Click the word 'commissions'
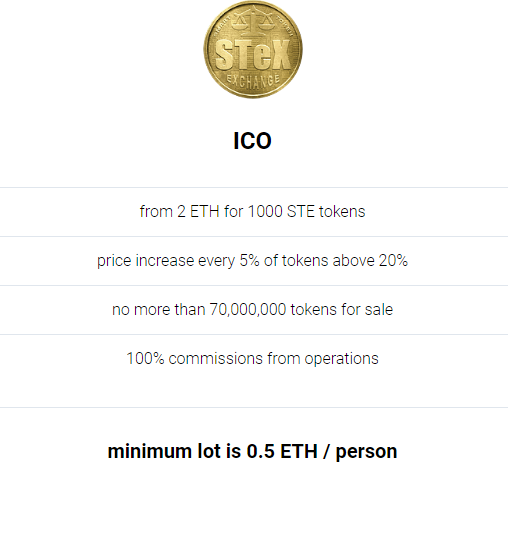The image size is (521, 548). (216, 359)
